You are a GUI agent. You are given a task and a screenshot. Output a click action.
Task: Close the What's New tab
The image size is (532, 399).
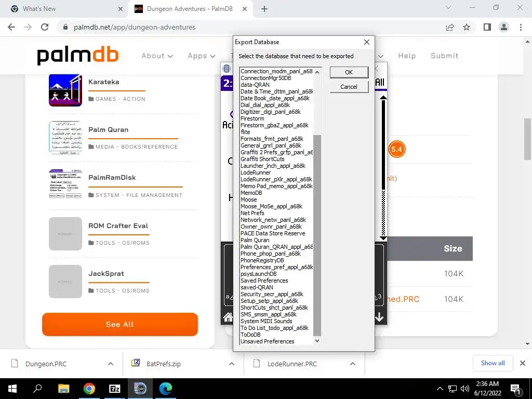(121, 9)
